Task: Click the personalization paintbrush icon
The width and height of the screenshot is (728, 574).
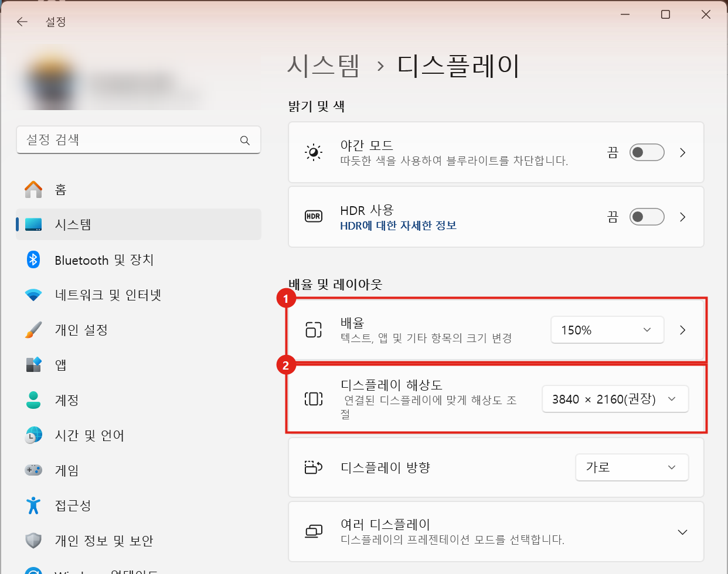Action: [33, 330]
